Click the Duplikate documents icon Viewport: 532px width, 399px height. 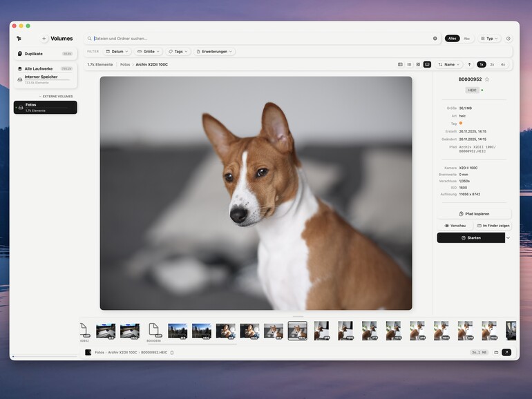pos(20,54)
